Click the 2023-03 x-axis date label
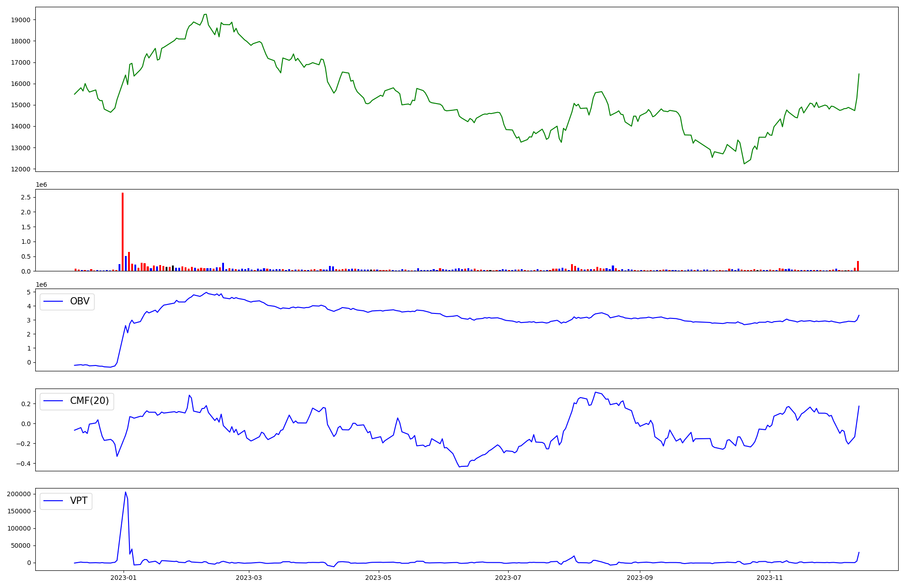Image resolution: width=905 pixels, height=588 pixels. click(x=249, y=578)
